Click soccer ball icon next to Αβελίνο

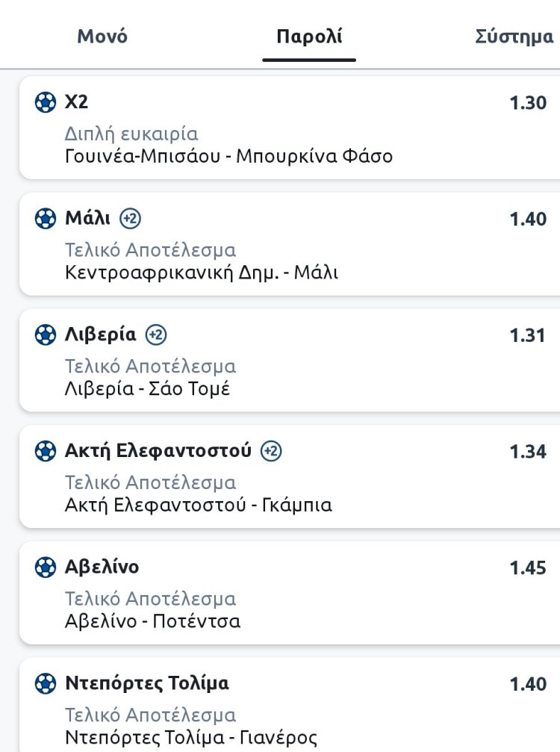click(x=46, y=568)
